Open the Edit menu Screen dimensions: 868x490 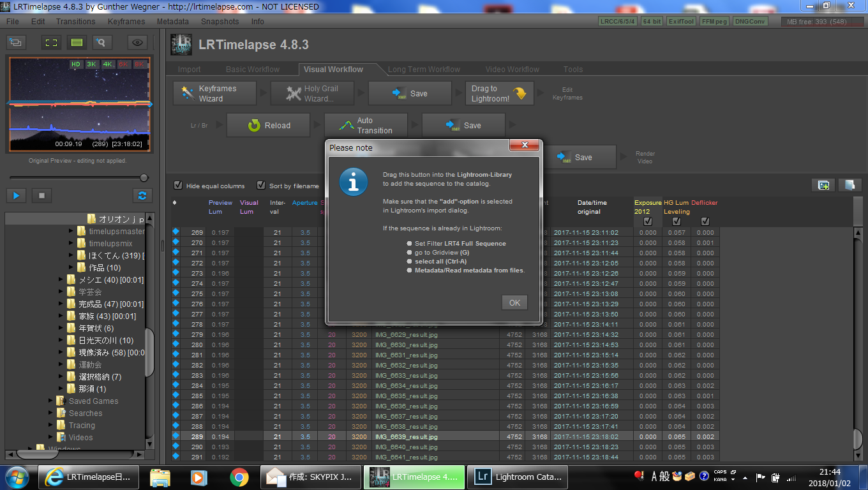tap(38, 21)
